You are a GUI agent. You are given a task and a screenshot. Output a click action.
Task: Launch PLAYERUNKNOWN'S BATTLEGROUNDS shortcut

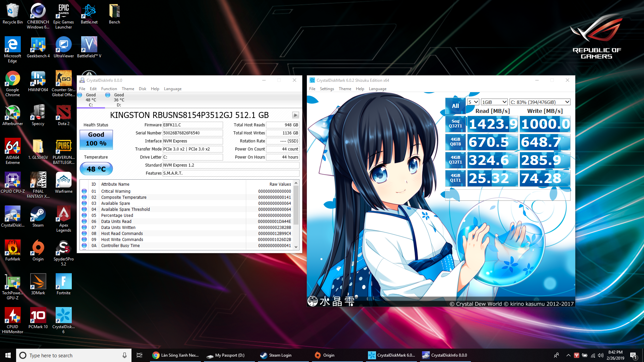coord(63,151)
